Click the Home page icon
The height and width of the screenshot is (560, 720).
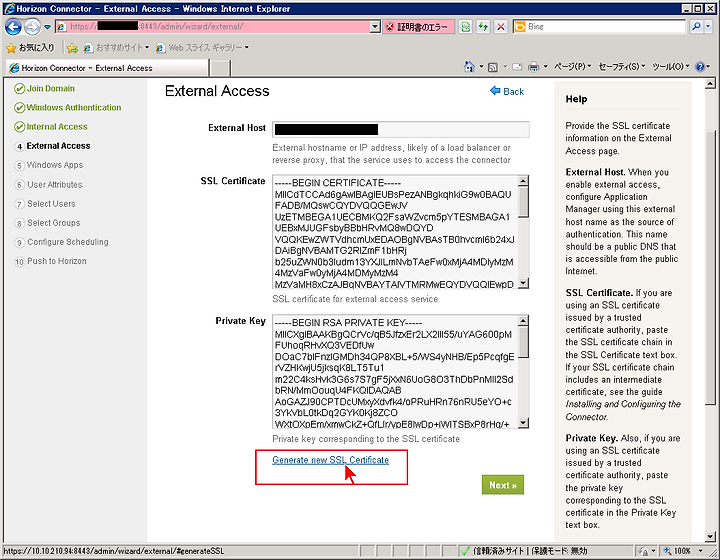469,67
